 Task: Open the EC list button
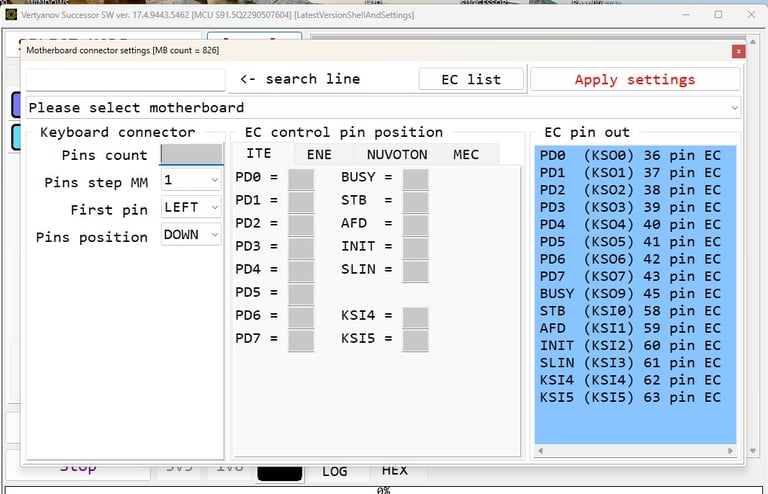pos(471,79)
